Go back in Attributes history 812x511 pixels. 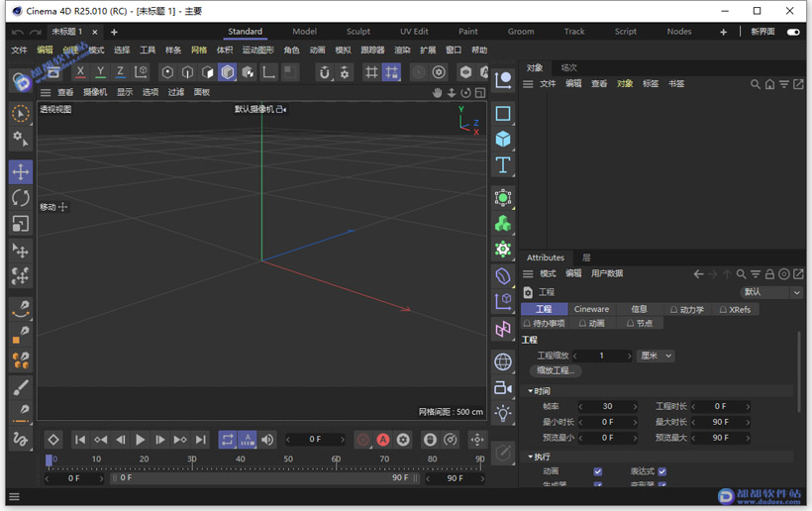pos(698,274)
